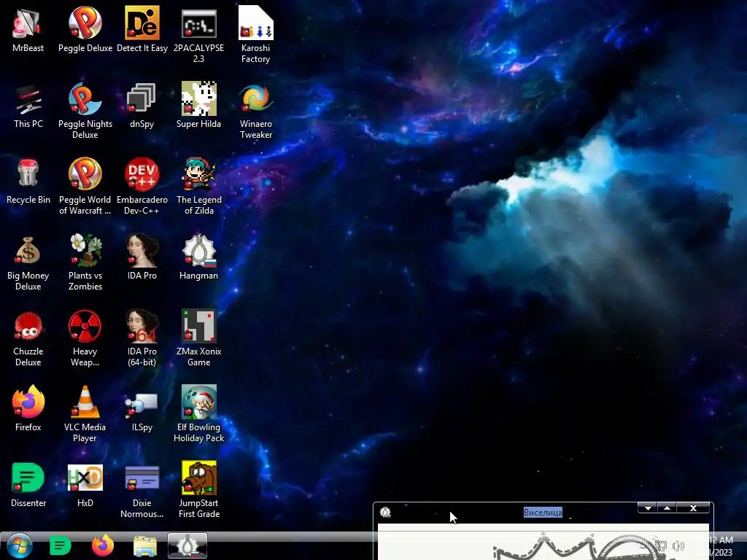The width and height of the screenshot is (747, 560).
Task: Select the Heavy Weapon shortcut
Action: point(85,338)
